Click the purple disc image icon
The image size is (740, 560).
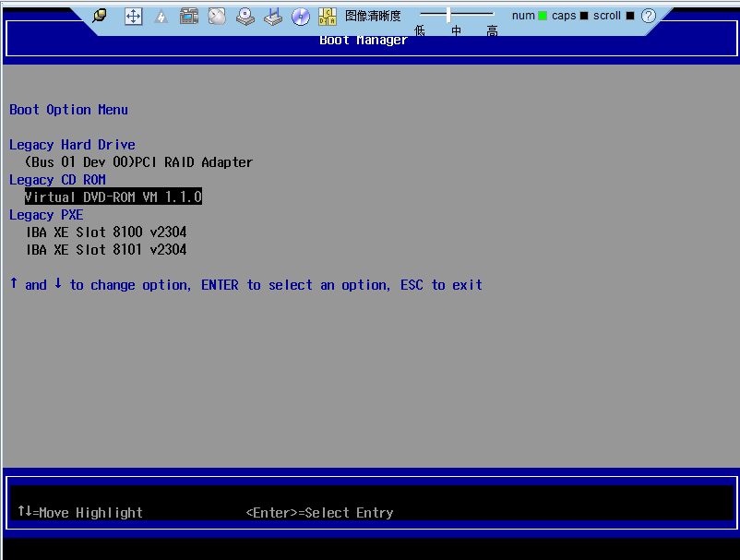[301, 17]
